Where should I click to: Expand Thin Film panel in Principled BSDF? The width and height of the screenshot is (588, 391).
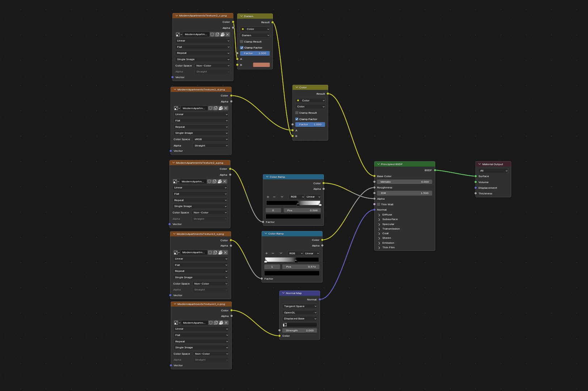coord(379,248)
